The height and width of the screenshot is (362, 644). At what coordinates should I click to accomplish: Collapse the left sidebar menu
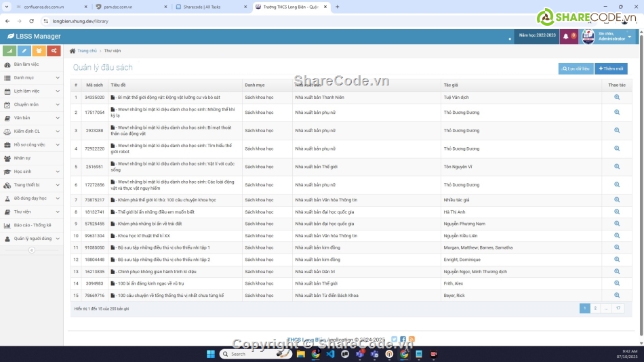[x=31, y=250]
